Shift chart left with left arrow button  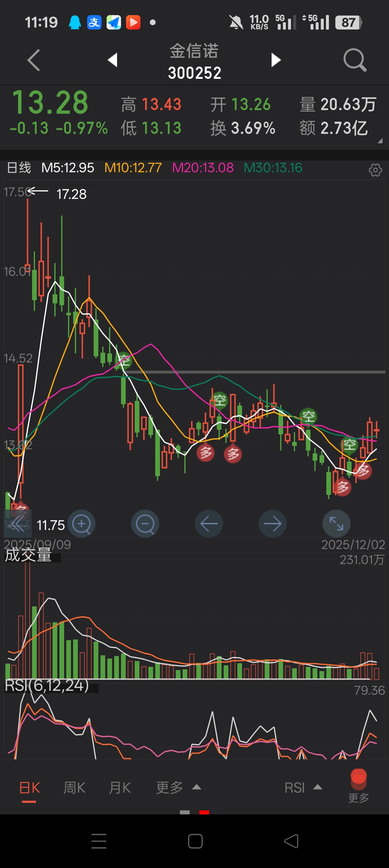pos(209,524)
